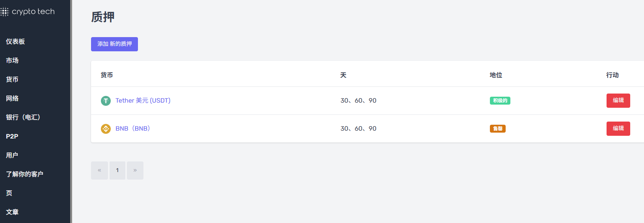Edit the Tether USDT staking row

click(x=618, y=101)
